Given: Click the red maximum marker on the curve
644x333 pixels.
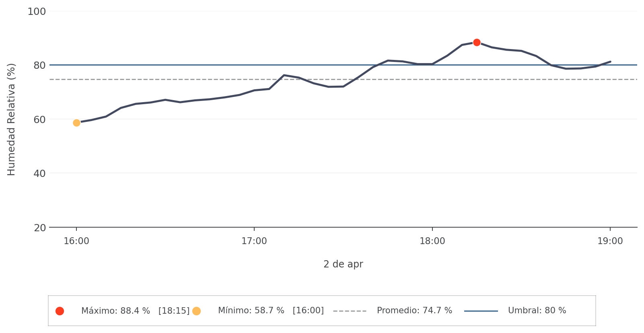Looking at the screenshot, I should point(477,42).
